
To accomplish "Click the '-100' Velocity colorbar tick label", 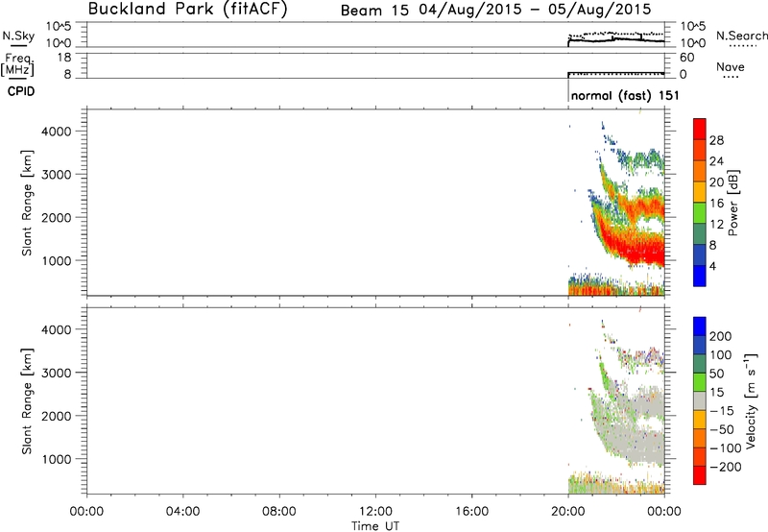I will (x=725, y=448).
